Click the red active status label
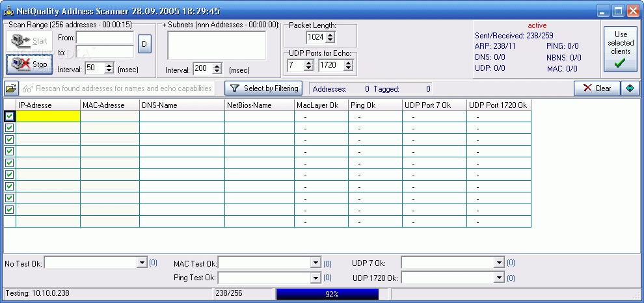The width and height of the screenshot is (644, 303). click(x=537, y=25)
